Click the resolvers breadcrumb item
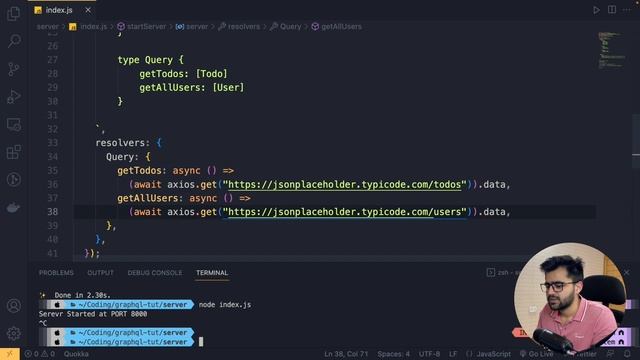640x360 pixels. pos(239,27)
